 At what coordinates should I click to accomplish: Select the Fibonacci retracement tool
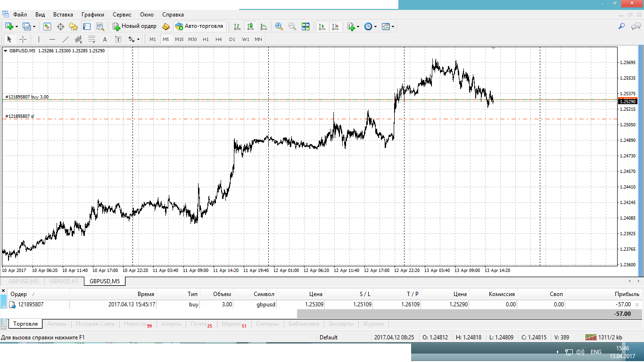pos(91,39)
